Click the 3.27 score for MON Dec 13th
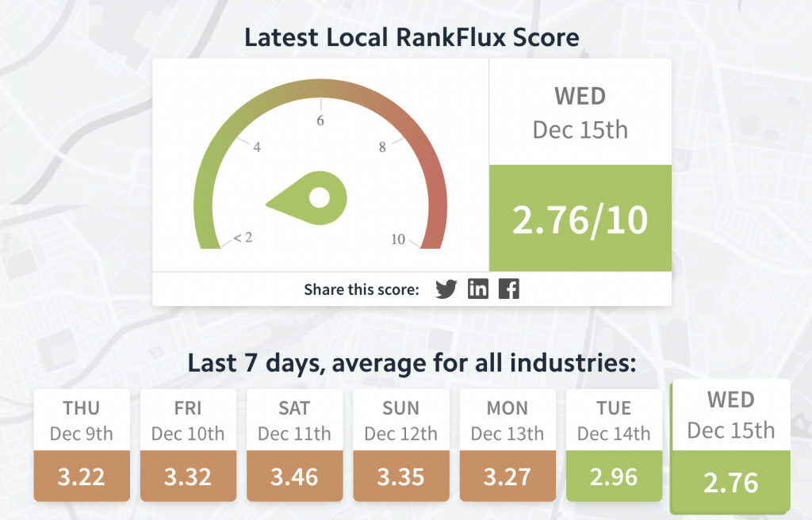Screen dimensions: 812x520 click(507, 476)
